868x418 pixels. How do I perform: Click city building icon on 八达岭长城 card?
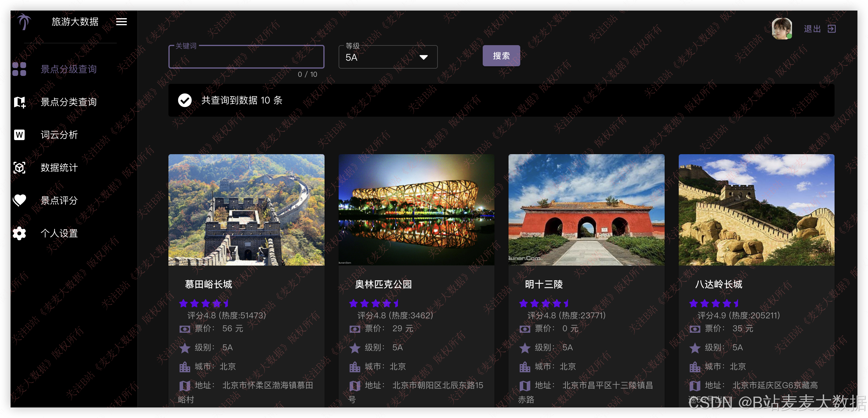tap(695, 366)
